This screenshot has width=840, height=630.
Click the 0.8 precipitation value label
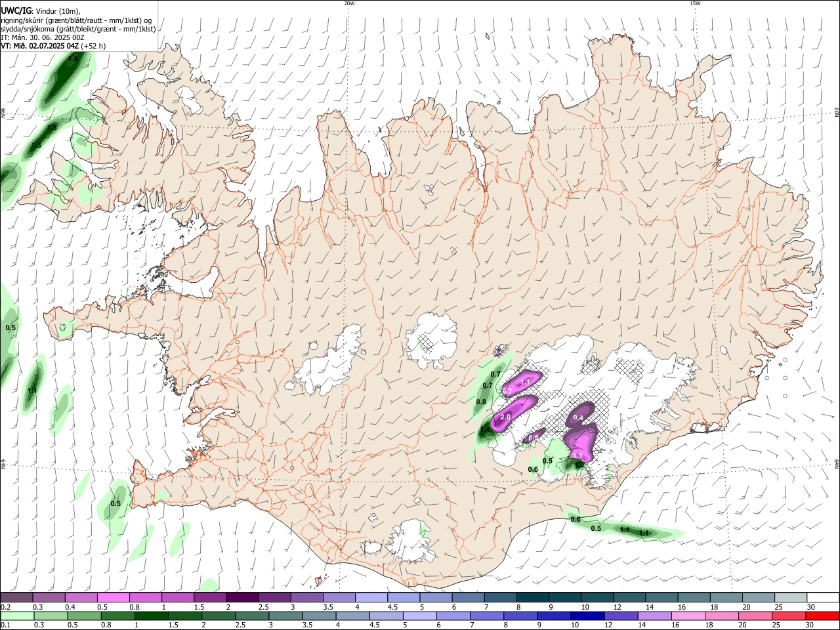[481, 402]
